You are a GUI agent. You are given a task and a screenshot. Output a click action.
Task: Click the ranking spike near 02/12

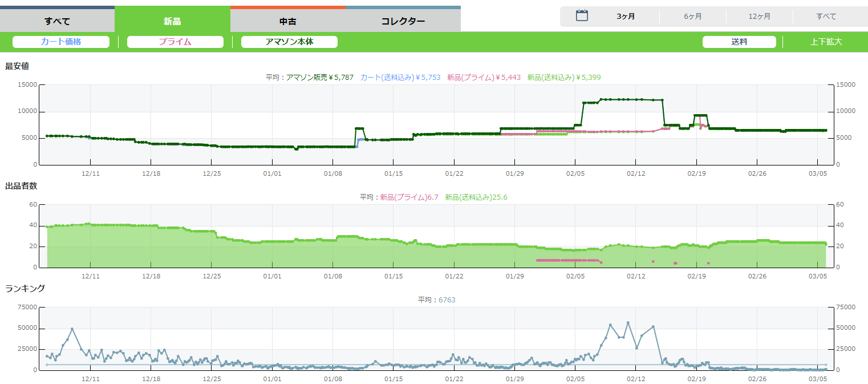pyautogui.click(x=628, y=323)
